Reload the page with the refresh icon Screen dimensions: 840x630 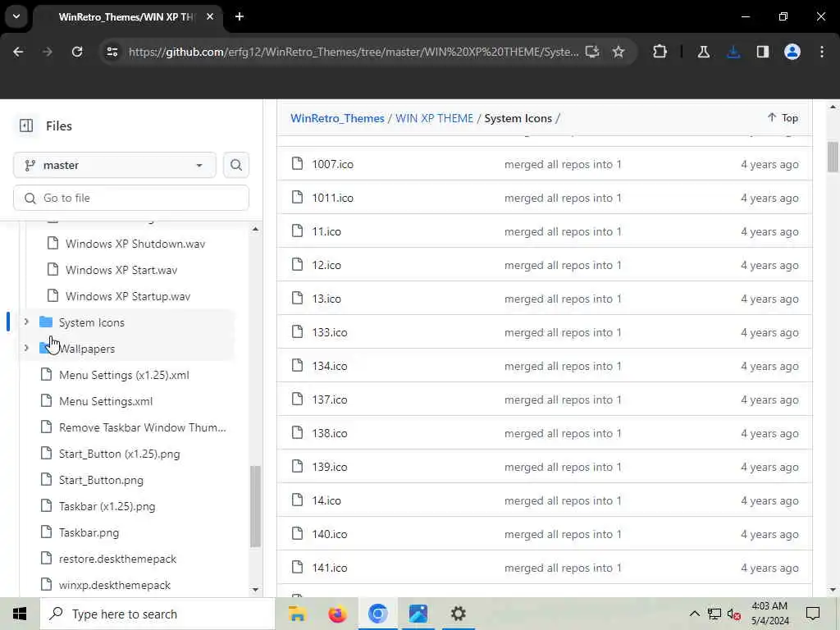click(77, 52)
